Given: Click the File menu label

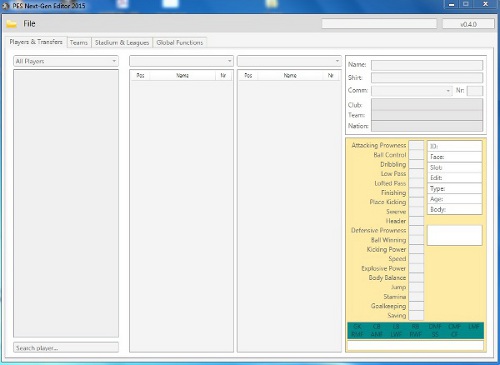Looking at the screenshot, I should tap(29, 24).
